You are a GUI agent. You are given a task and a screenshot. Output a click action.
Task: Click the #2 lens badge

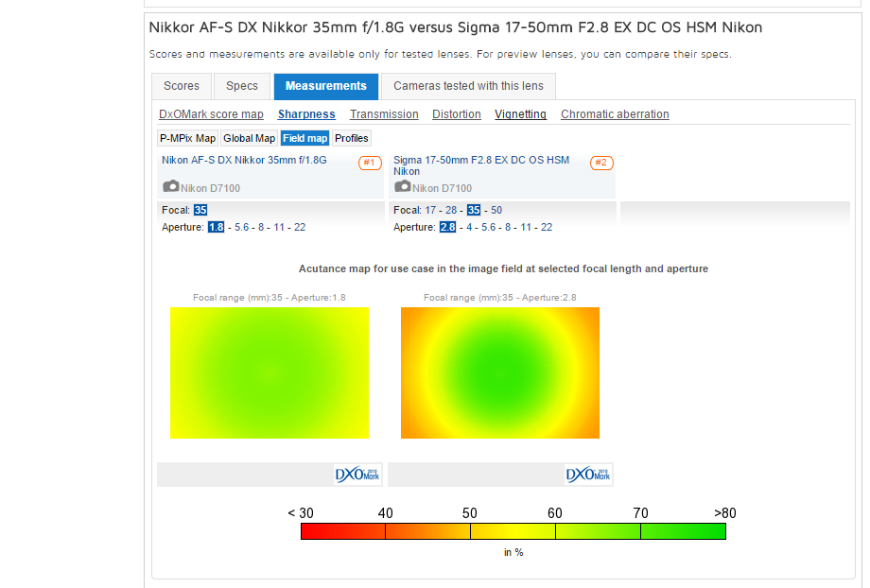(x=601, y=163)
